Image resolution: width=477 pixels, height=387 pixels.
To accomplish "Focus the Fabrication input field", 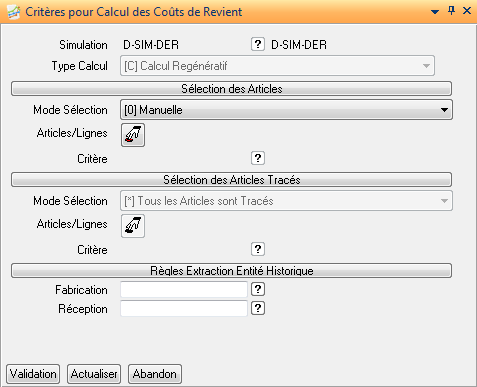I will [184, 289].
